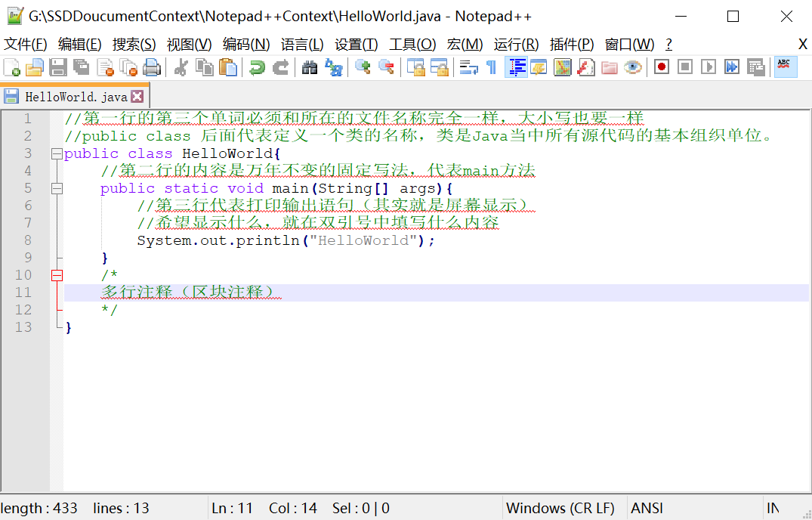Open the Replace dialog icon
812x520 pixels.
pos(333,67)
